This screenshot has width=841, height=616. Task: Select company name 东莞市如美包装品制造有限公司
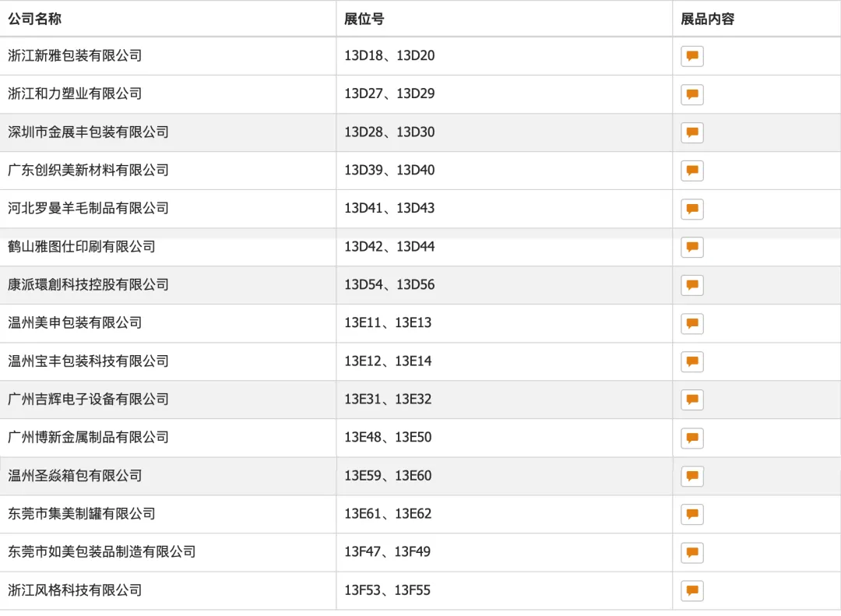pyautogui.click(x=102, y=551)
